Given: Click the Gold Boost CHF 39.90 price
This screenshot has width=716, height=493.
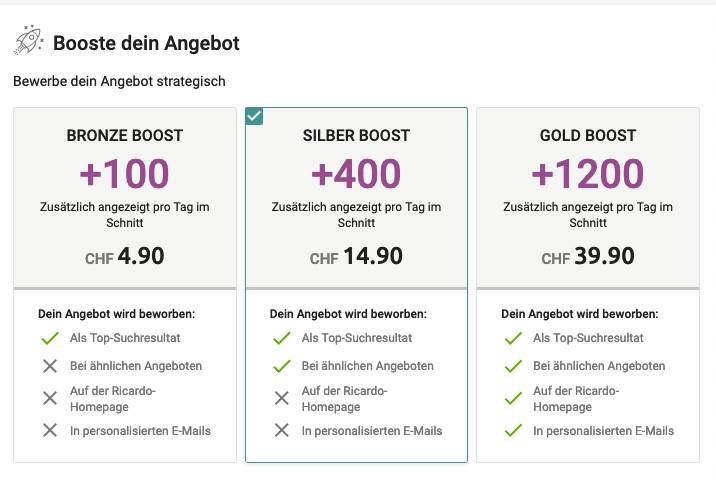Looking at the screenshot, I should [x=588, y=257].
